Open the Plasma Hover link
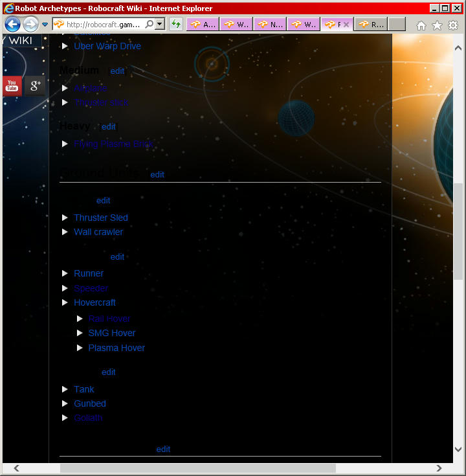Screen dimensions: 466x476 click(x=116, y=348)
